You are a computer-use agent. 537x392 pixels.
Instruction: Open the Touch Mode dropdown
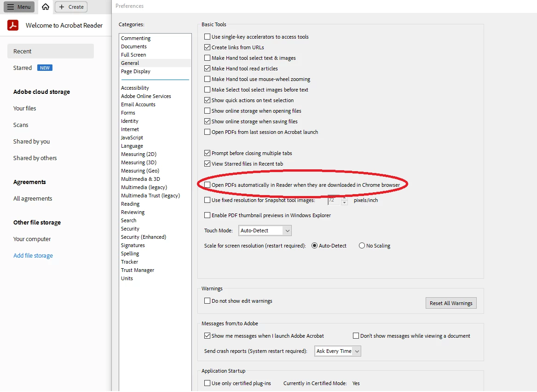coord(265,231)
